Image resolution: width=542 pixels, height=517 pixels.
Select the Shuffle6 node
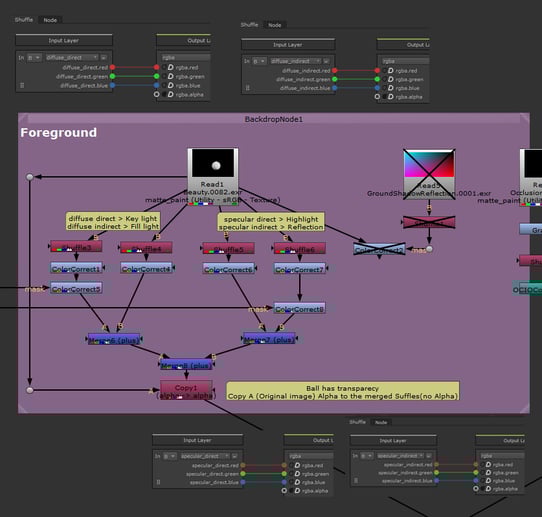click(x=300, y=248)
